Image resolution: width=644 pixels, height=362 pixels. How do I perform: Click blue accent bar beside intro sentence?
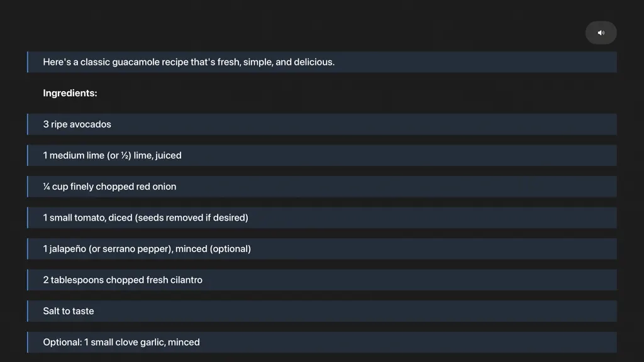[x=28, y=62]
